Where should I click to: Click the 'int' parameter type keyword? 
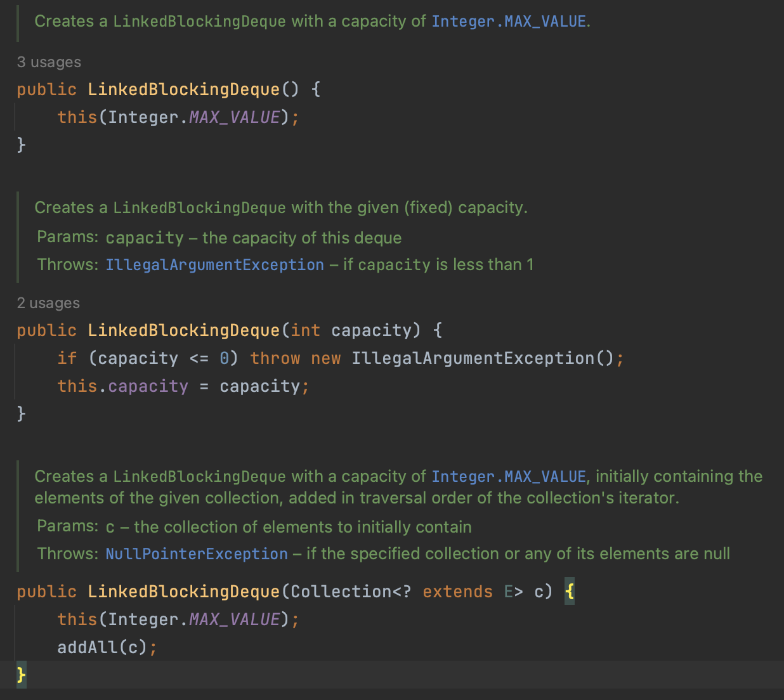tap(305, 330)
